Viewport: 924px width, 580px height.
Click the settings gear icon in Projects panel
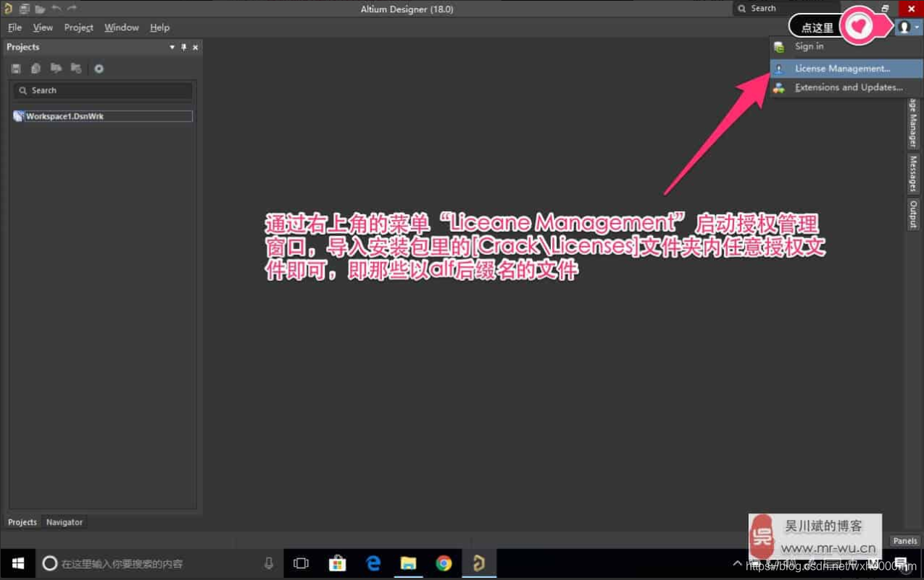[x=99, y=69]
